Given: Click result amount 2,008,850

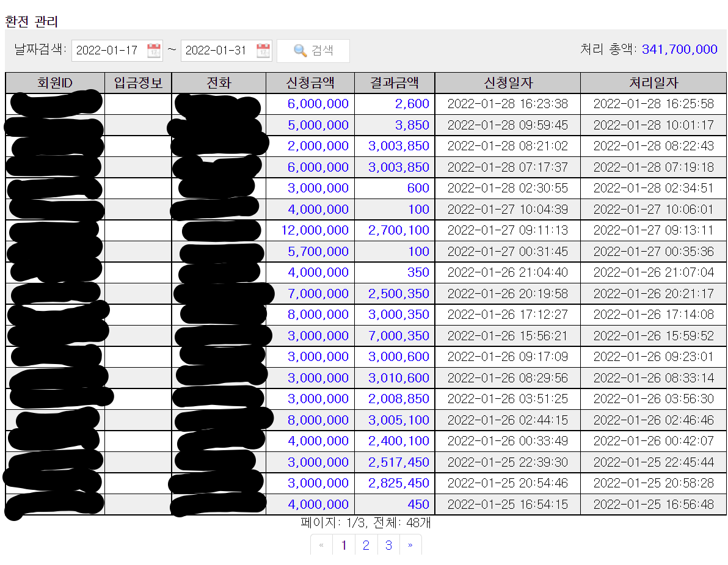Looking at the screenshot, I should point(398,399).
